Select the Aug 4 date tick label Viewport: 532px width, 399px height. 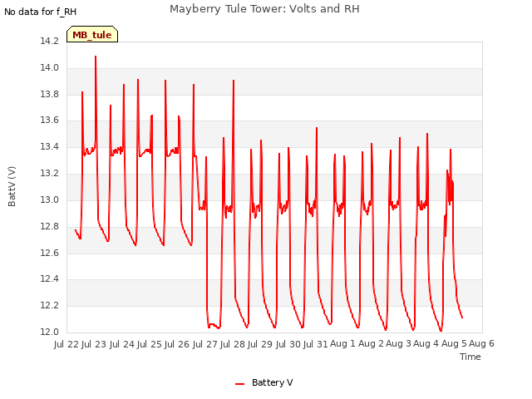pos(426,344)
